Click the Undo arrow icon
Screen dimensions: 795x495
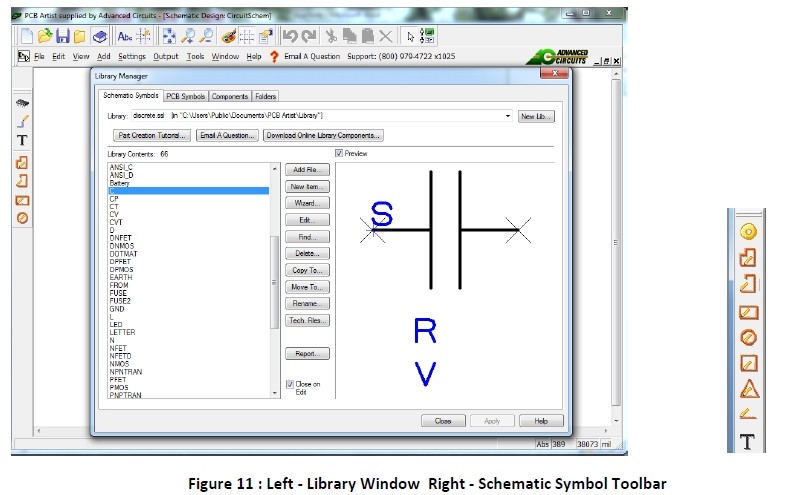point(289,35)
